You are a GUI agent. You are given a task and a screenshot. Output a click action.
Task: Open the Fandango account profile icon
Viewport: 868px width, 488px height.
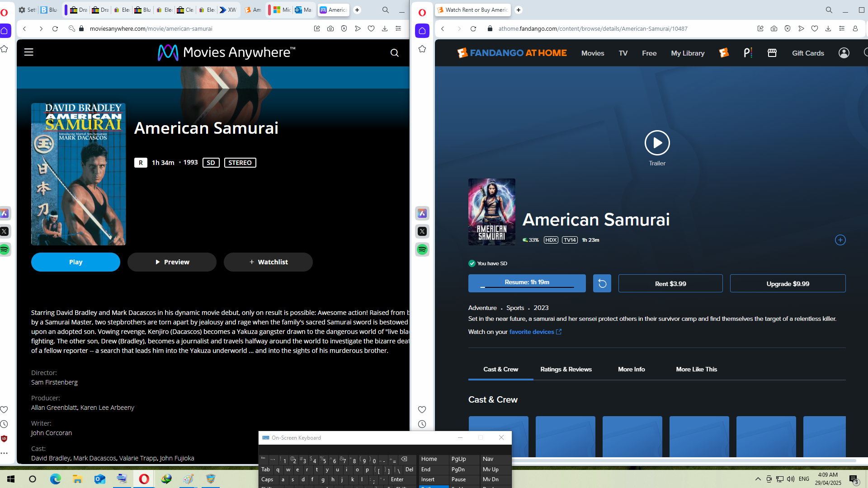click(844, 53)
